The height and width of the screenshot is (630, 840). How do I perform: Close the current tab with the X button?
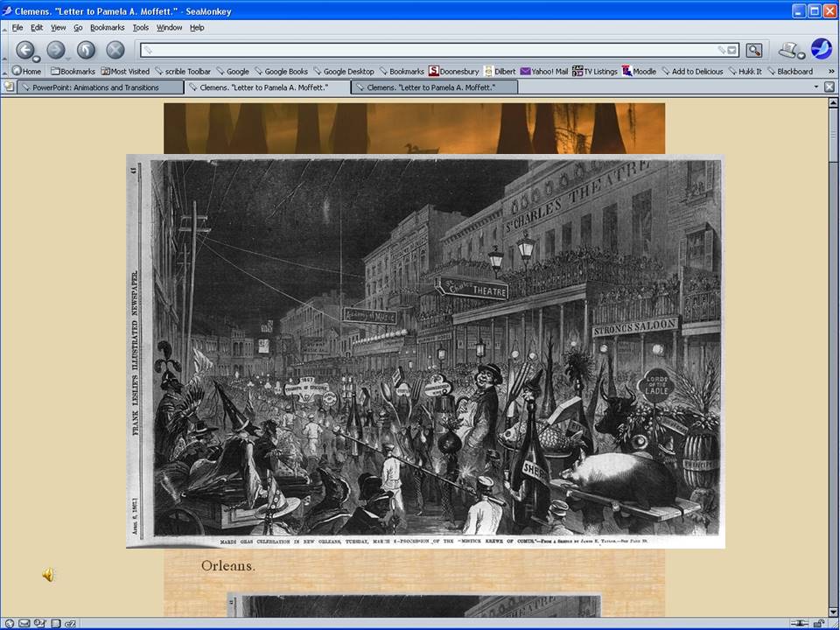(829, 87)
